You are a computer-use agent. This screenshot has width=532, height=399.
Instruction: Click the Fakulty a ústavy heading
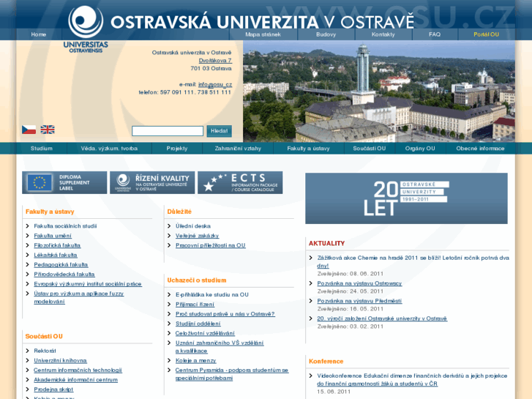50,212
